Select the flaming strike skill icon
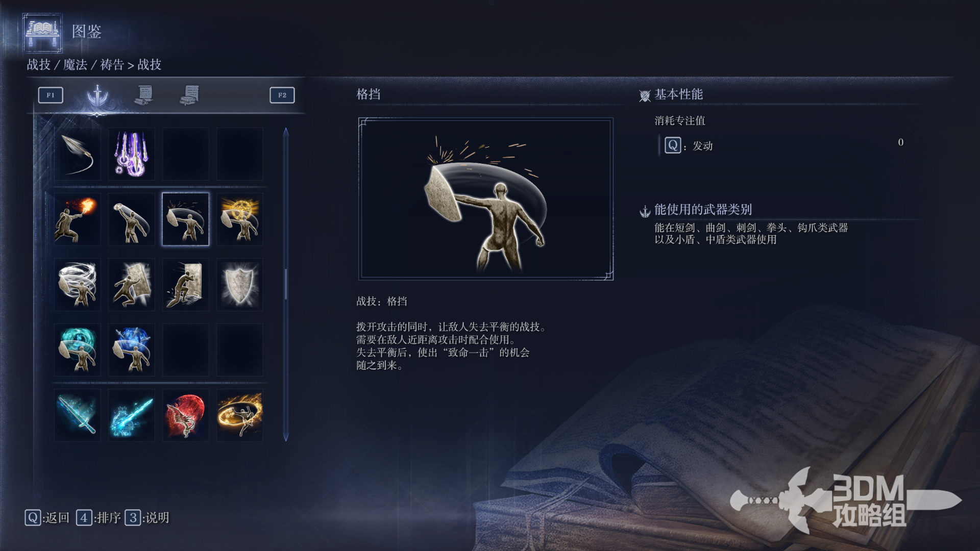980x551 pixels. pos(78,219)
